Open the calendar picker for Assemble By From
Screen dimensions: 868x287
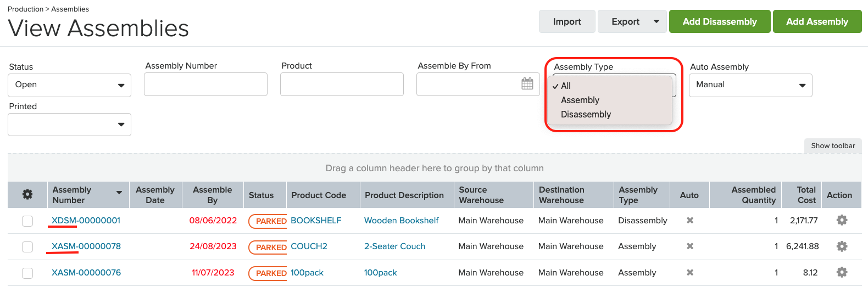(527, 84)
